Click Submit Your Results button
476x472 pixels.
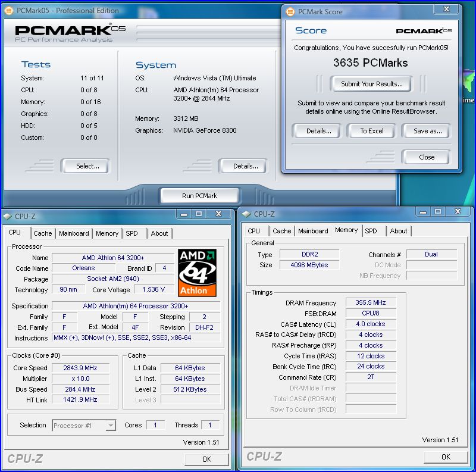371,84
